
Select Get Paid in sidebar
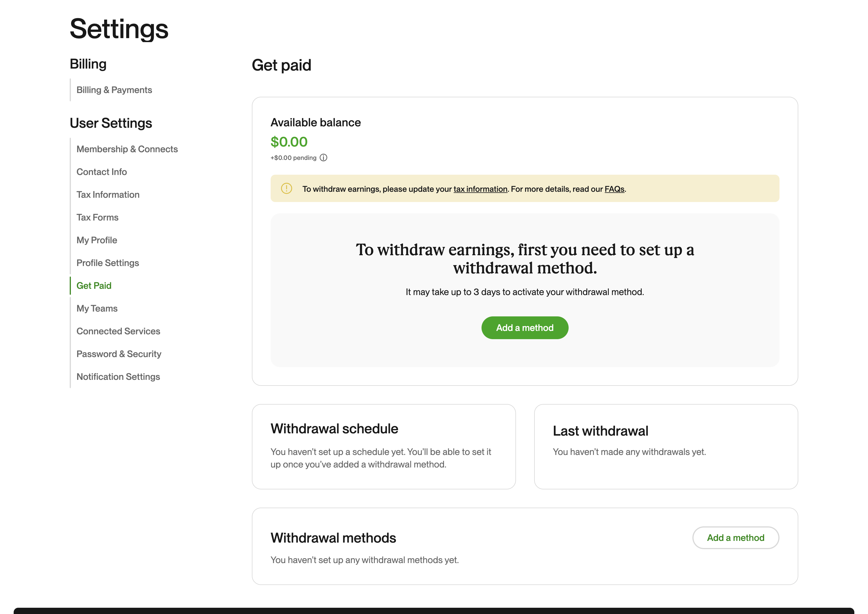pyautogui.click(x=94, y=285)
